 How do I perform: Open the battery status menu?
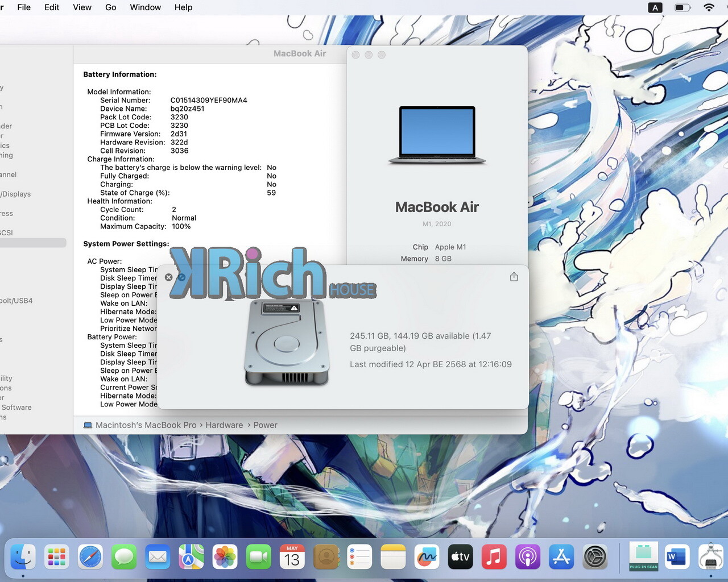pyautogui.click(x=682, y=7)
